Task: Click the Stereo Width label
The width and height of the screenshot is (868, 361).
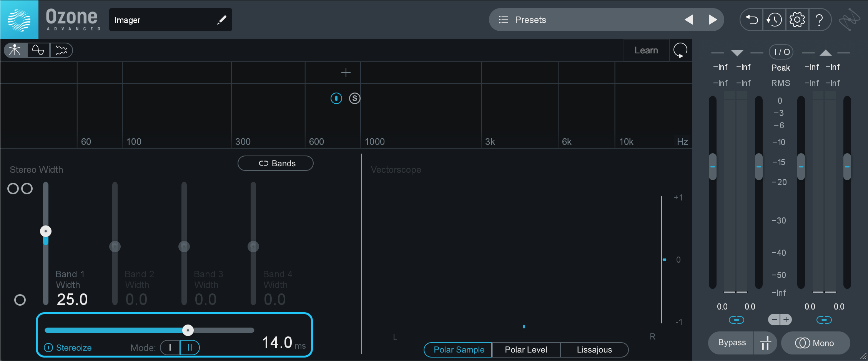Action: [x=37, y=170]
